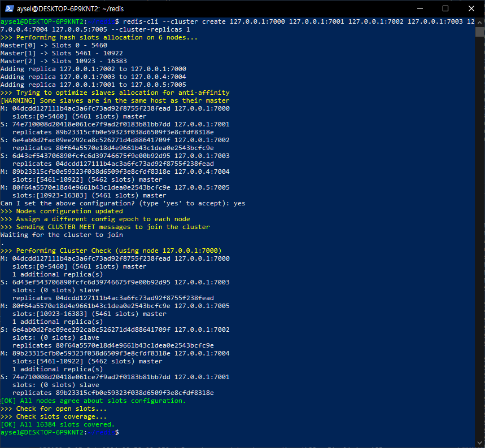The image size is (485, 448).
Task: Click 'Waiting for the cluster to join' line
Action: point(62,235)
